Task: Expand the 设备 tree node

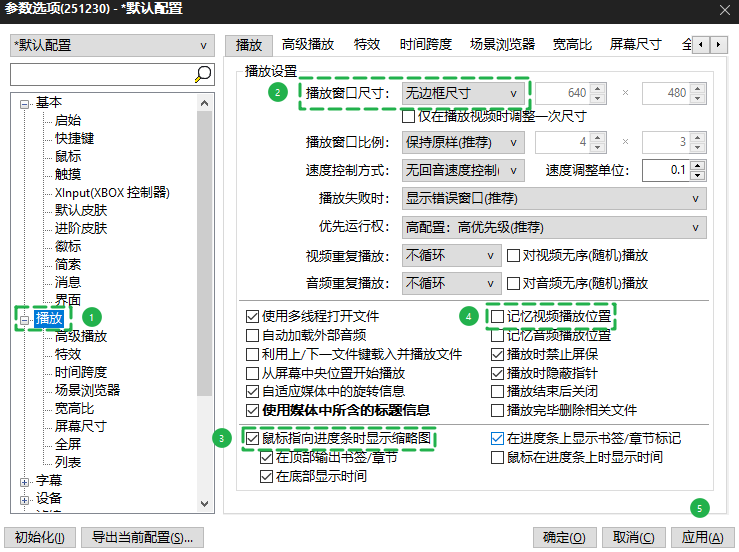Action: [x=24, y=498]
